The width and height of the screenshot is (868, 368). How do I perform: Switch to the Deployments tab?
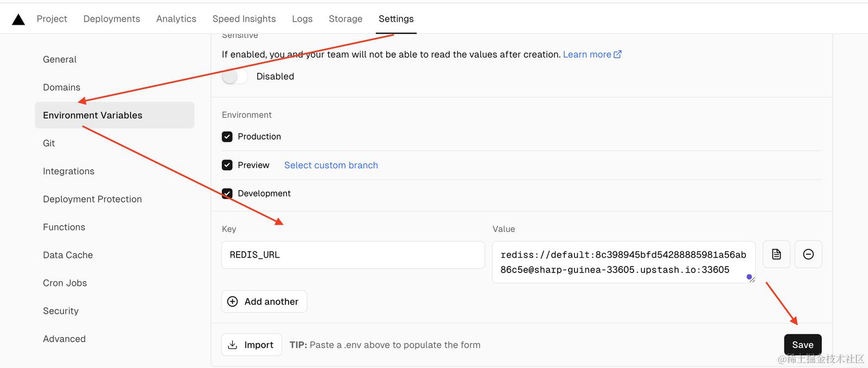point(112,19)
